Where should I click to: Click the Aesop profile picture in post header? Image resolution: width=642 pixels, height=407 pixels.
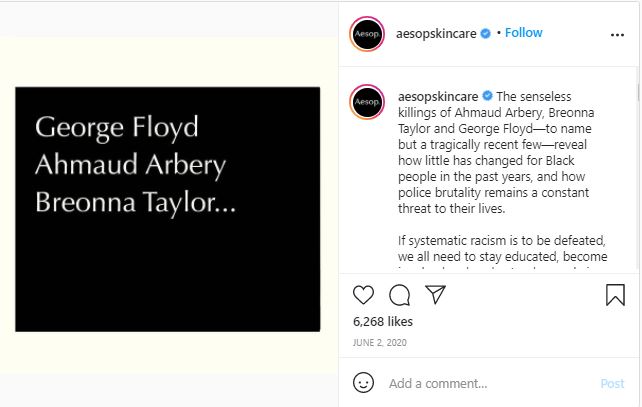tap(366, 33)
